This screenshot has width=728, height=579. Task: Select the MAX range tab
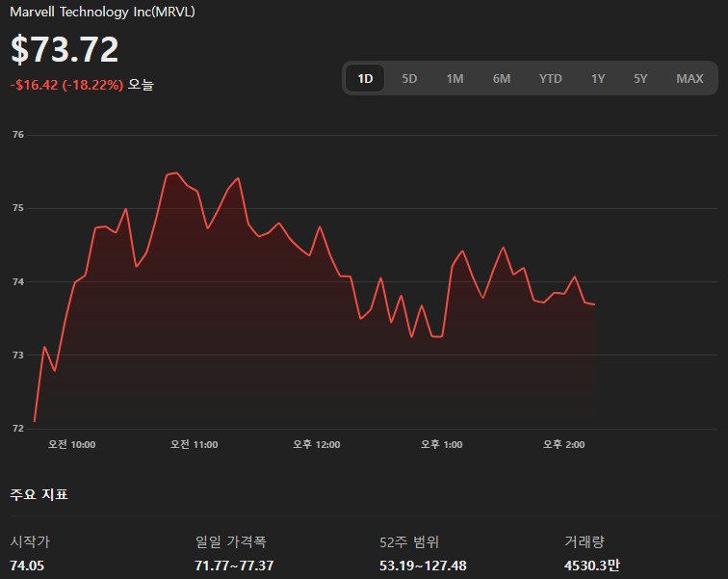point(689,78)
